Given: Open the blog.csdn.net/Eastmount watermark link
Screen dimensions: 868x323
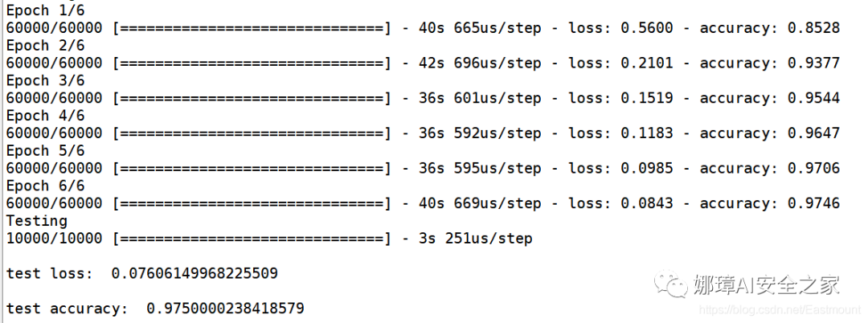Looking at the screenshot, I should 780,309.
